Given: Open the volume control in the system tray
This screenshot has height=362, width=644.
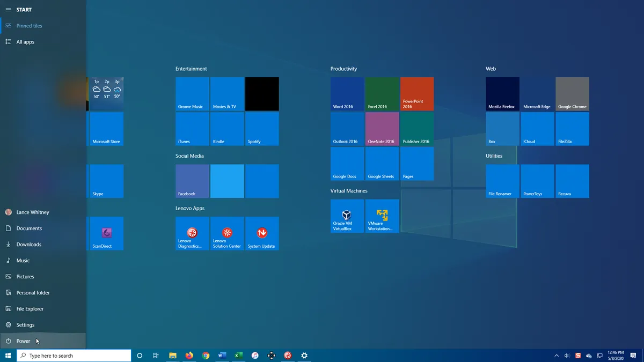Looking at the screenshot, I should [567, 356].
